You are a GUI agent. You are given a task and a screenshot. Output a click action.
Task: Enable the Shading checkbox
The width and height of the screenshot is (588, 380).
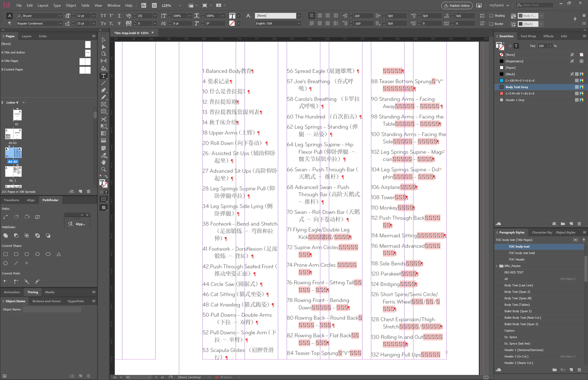click(491, 15)
